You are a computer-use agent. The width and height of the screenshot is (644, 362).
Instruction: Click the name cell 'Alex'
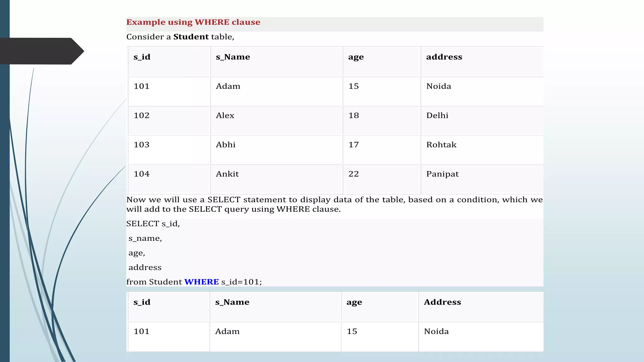pos(225,115)
